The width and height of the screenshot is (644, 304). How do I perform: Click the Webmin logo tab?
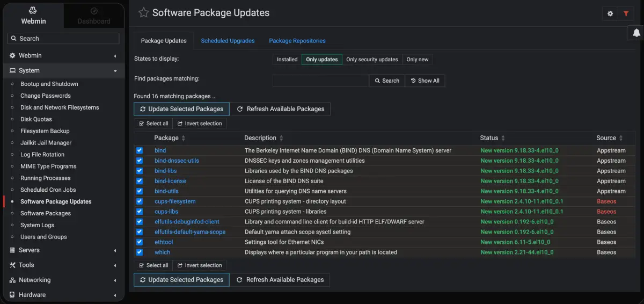33,16
